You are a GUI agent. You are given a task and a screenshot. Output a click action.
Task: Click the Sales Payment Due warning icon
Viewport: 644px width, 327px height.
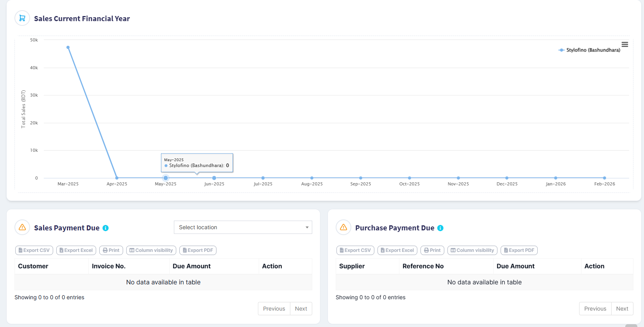[x=22, y=227]
